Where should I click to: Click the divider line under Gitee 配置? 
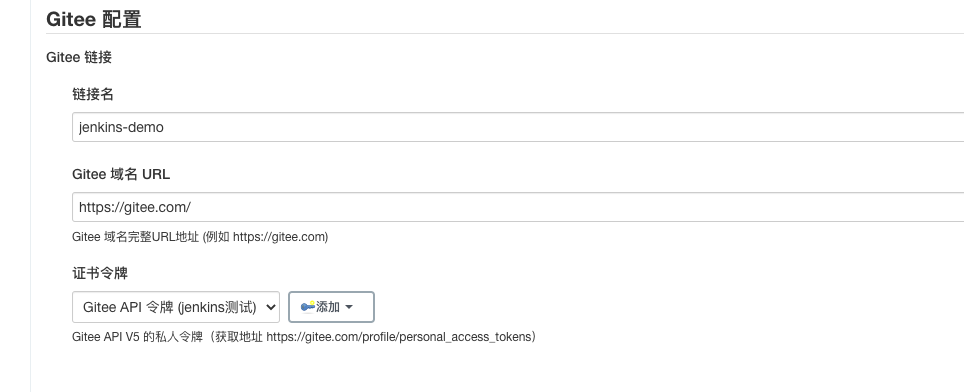(505, 33)
